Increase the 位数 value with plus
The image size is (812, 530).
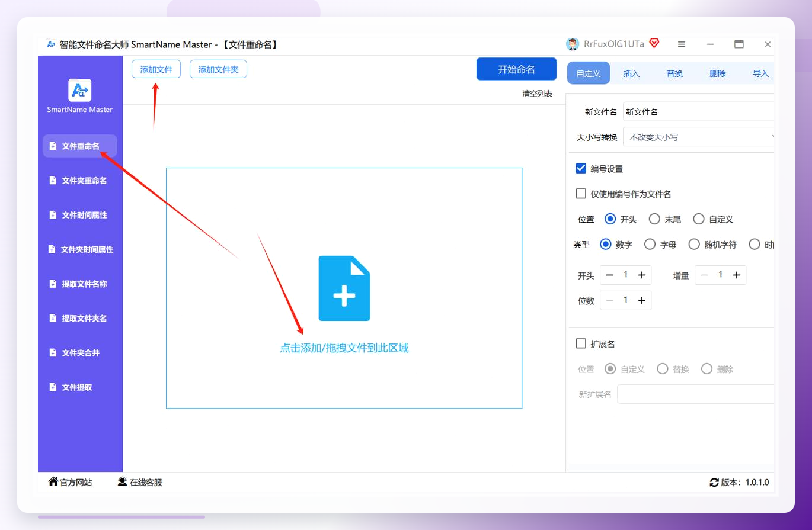641,300
